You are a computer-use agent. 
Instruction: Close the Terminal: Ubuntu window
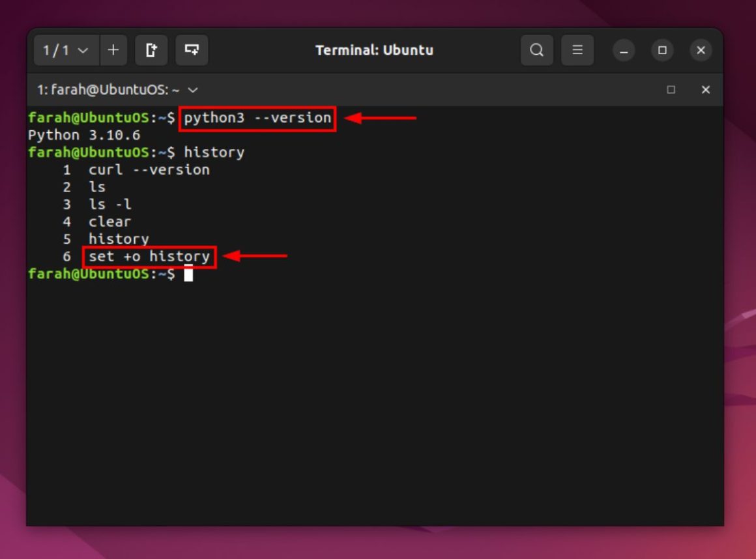point(701,50)
